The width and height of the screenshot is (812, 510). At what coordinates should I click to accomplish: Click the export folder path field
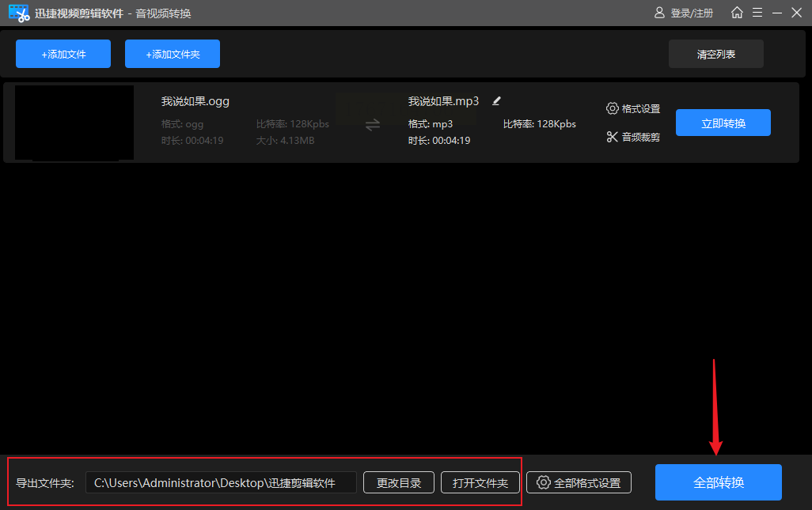pyautogui.click(x=221, y=482)
